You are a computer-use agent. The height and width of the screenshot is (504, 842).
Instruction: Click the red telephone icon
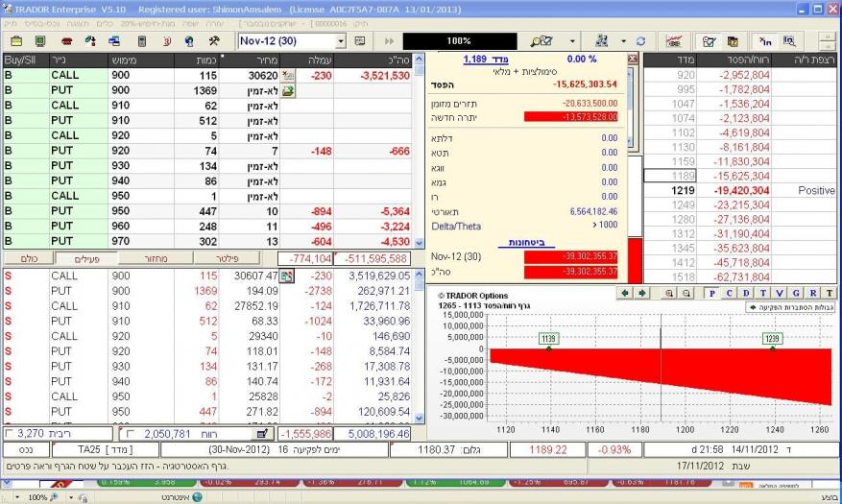click(x=67, y=42)
